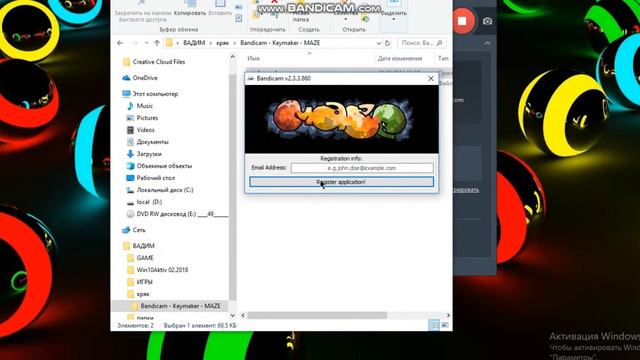Collapse the Bandicam panel chevron
The image size is (640, 360).
(x=488, y=43)
